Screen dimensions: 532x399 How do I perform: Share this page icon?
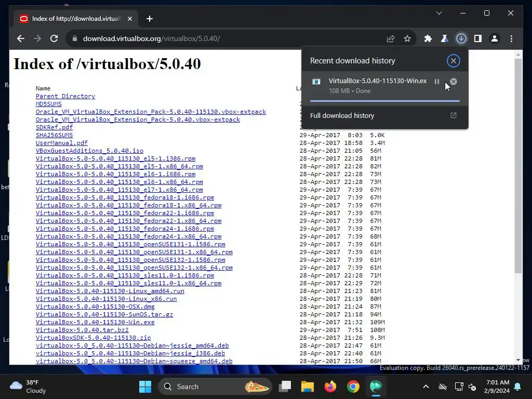coord(391,38)
